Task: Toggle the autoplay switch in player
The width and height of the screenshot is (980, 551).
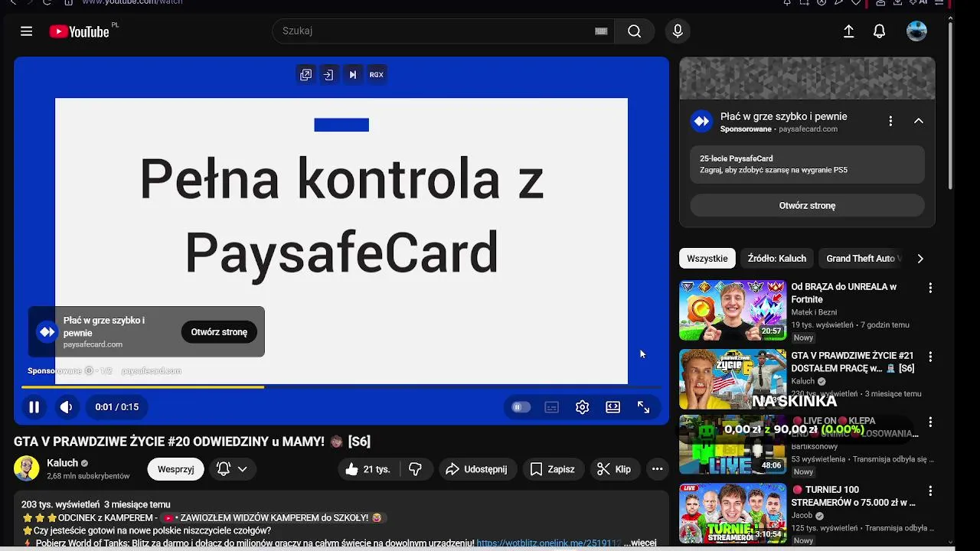Action: point(521,407)
